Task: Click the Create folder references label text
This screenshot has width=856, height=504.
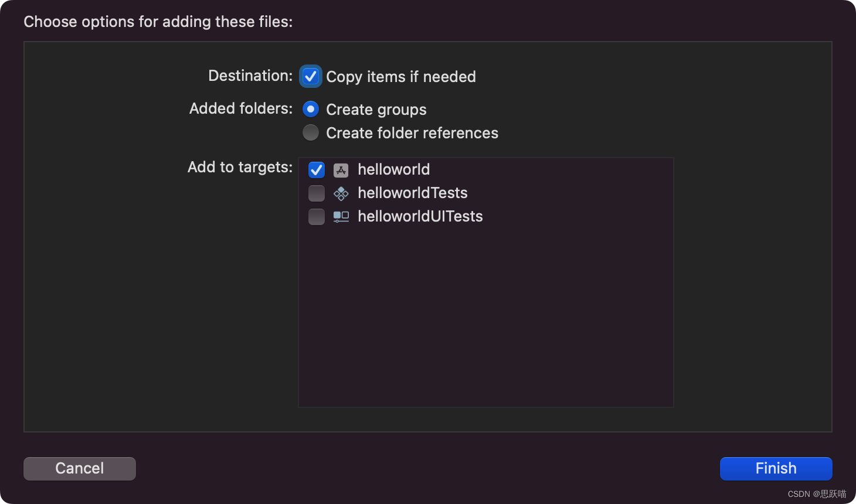Action: pos(412,133)
